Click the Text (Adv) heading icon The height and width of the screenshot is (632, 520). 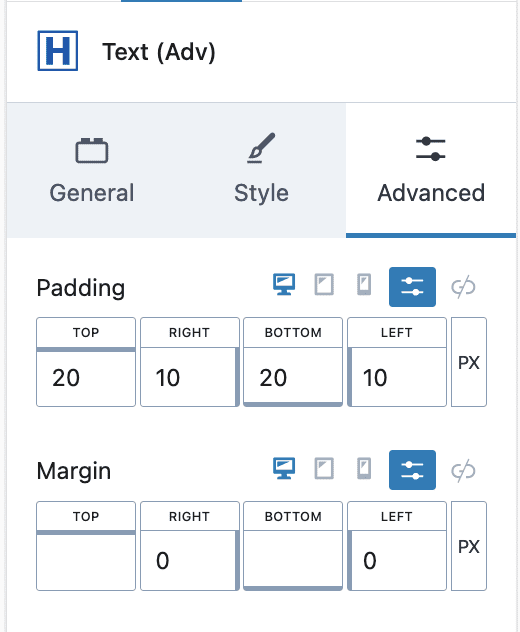click(x=58, y=51)
